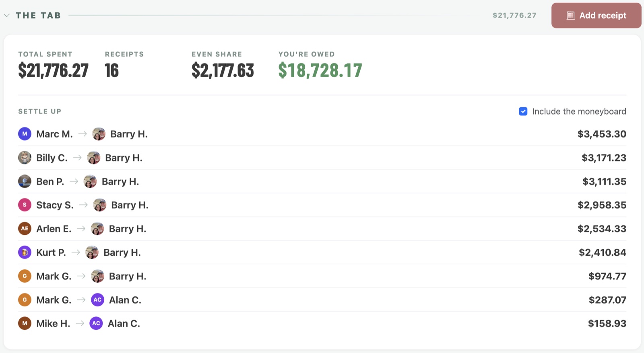Click Mike H.'s brown avatar icon
The height and width of the screenshot is (353, 644).
click(x=25, y=323)
